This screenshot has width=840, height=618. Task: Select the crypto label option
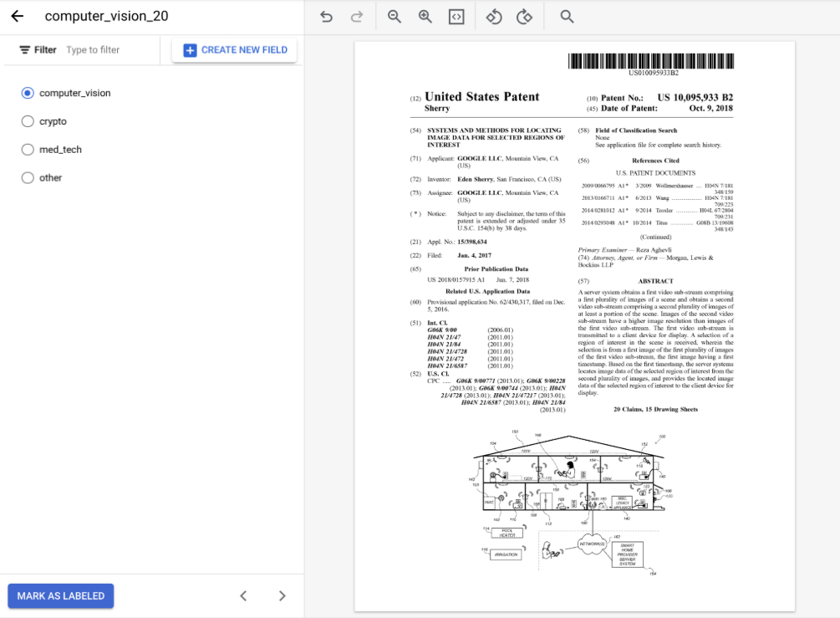click(x=28, y=121)
